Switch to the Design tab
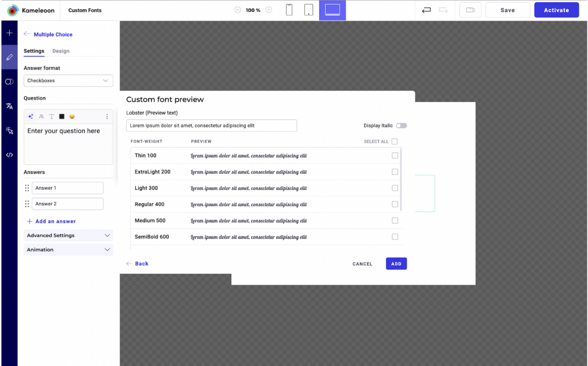Screen dimensions: 588x366 [61, 51]
